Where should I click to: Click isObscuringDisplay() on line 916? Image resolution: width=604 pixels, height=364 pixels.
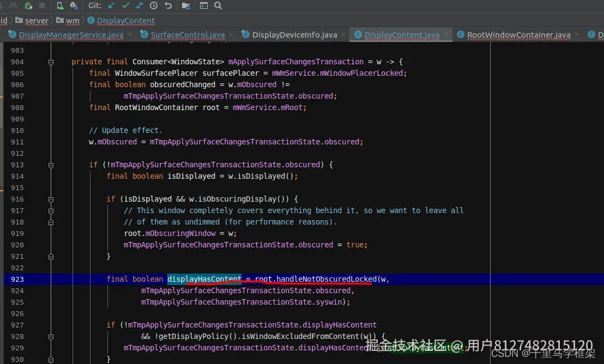[243, 199]
